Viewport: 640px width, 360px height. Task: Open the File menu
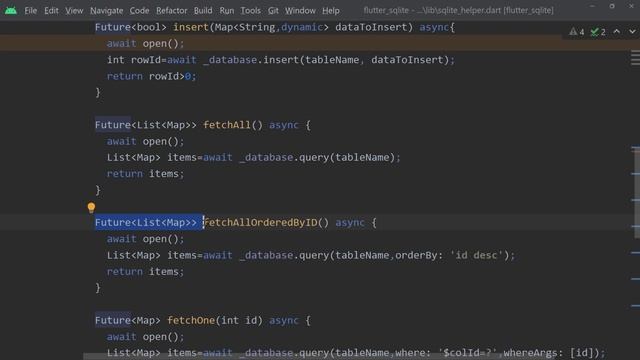tap(30, 11)
